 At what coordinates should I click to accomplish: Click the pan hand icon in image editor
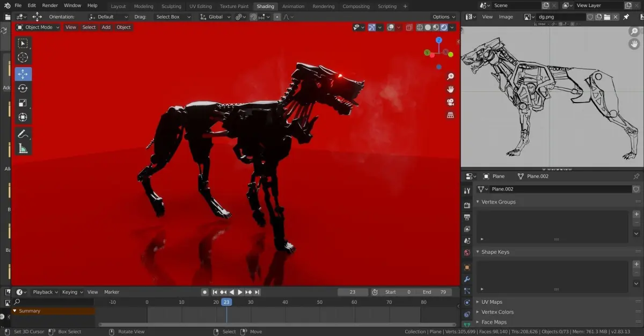click(634, 44)
